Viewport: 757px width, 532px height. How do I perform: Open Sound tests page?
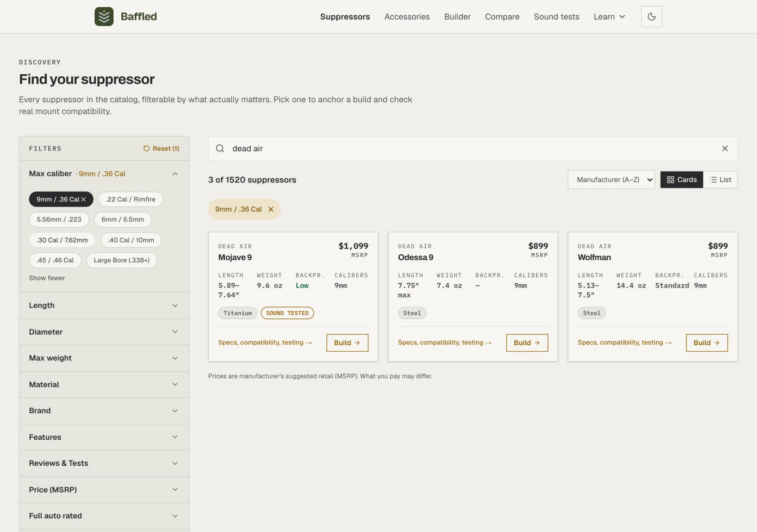556,17
